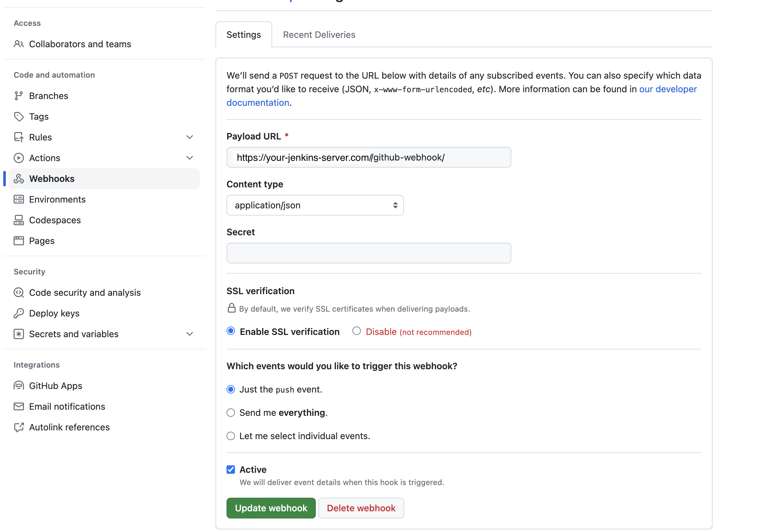
Task: Click the Email notifications icon
Action: pos(19,406)
